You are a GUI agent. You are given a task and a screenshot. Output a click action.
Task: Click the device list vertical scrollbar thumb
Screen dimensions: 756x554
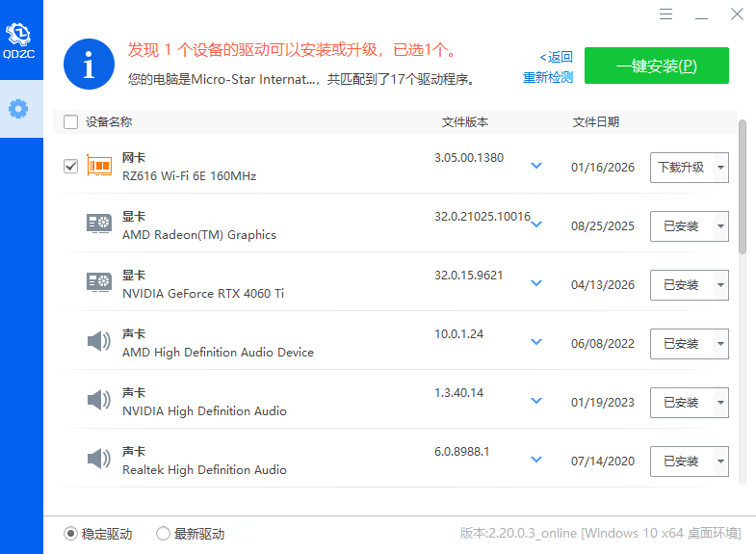(x=743, y=187)
